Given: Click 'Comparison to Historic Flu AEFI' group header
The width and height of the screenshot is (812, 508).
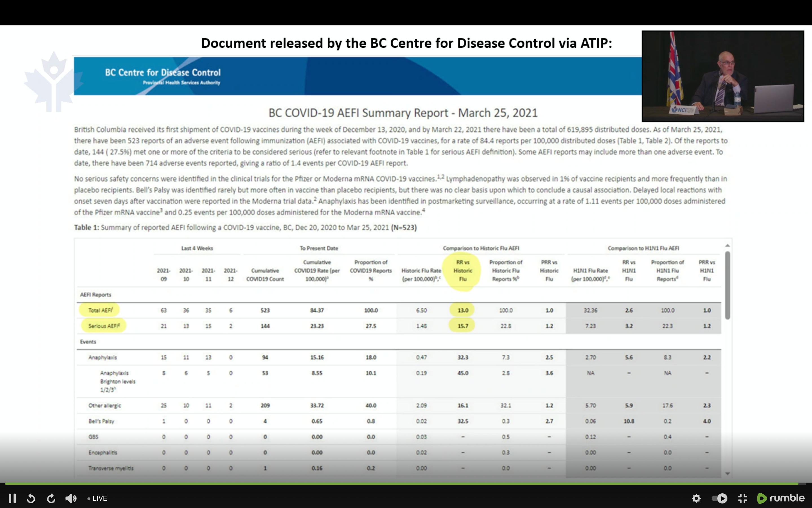Looking at the screenshot, I should (481, 248).
